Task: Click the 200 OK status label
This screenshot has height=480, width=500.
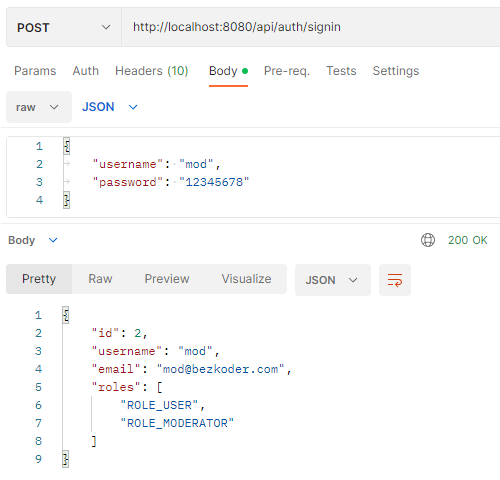Action: tap(468, 240)
